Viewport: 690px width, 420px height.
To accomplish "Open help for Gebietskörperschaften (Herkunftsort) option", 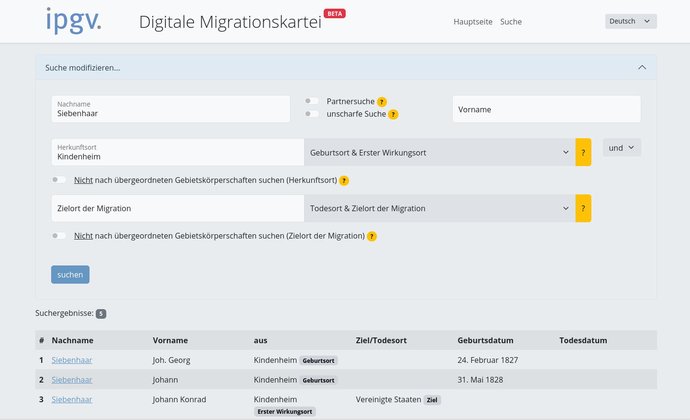I will click(344, 181).
